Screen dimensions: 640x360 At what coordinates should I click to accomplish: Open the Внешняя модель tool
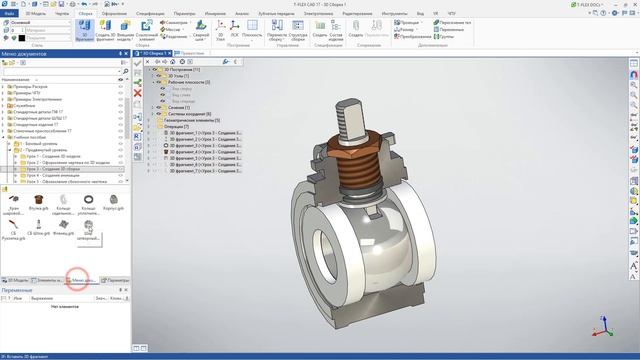[125, 31]
